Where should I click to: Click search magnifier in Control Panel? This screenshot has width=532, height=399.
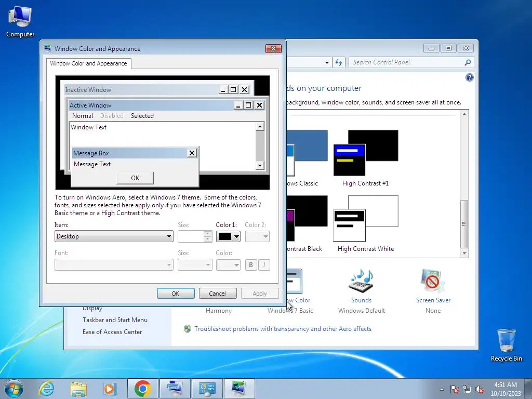[468, 62]
